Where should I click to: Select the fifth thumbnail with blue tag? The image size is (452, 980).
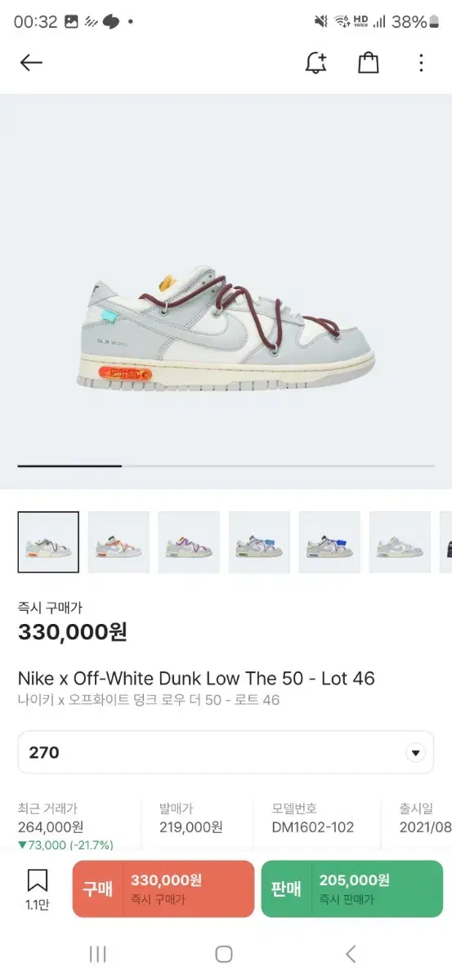pos(329,542)
